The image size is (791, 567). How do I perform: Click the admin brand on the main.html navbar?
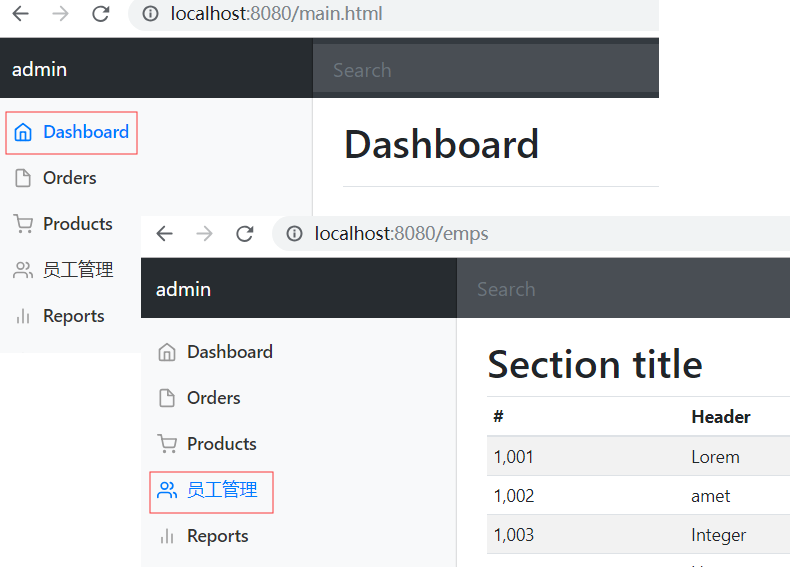coord(39,70)
